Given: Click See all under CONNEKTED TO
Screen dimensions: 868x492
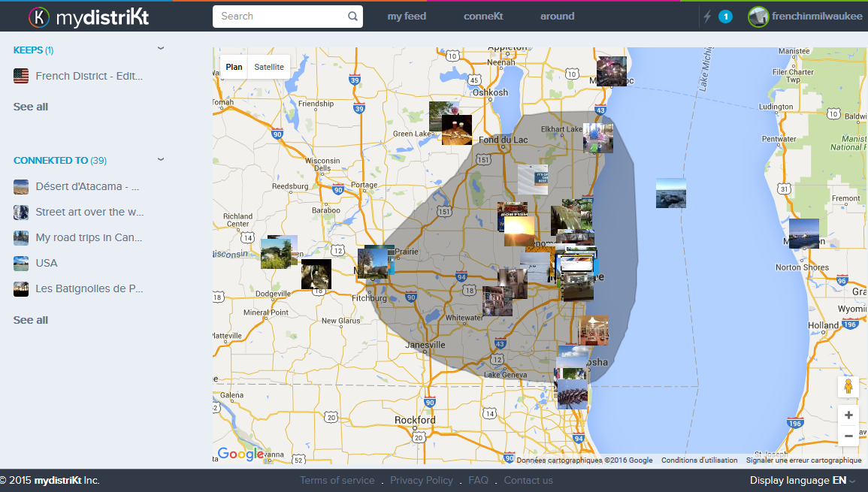Looking at the screenshot, I should (x=30, y=318).
